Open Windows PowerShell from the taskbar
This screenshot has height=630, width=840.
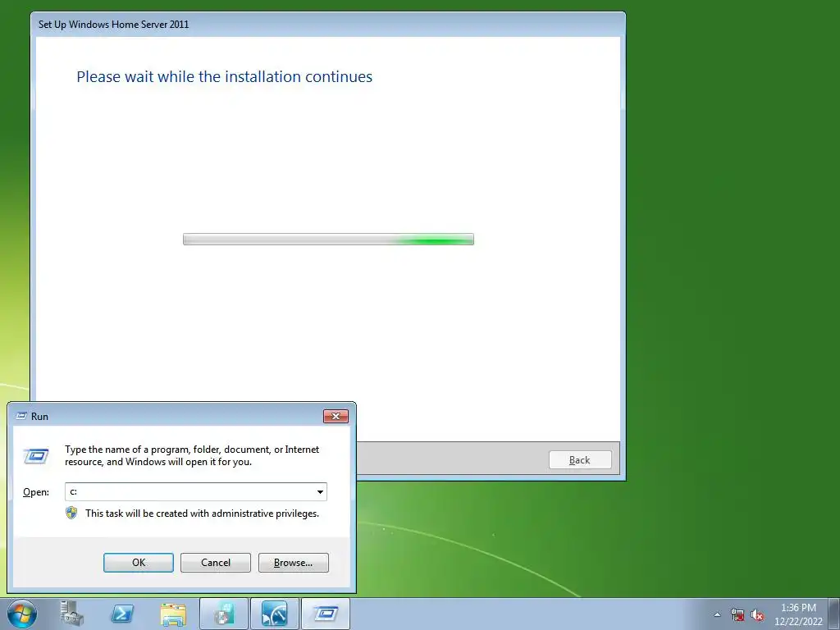pyautogui.click(x=121, y=614)
